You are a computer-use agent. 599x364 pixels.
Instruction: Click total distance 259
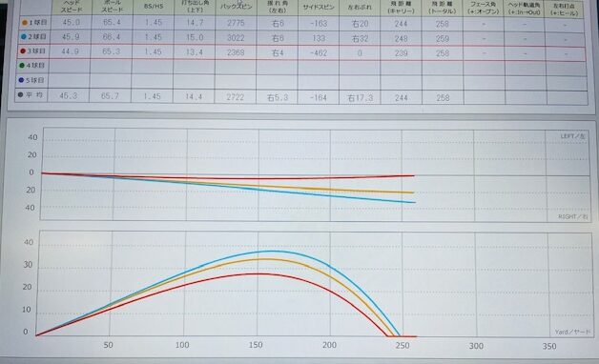tap(443, 39)
